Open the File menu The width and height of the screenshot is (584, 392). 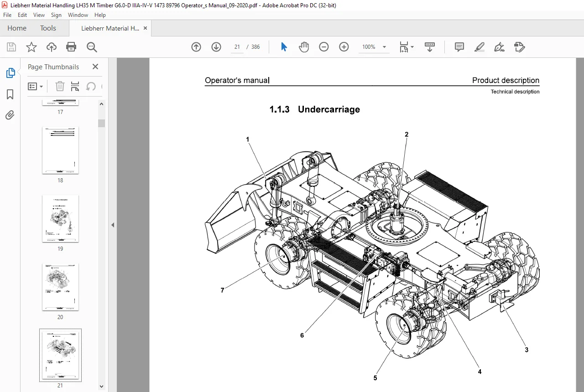click(7, 15)
